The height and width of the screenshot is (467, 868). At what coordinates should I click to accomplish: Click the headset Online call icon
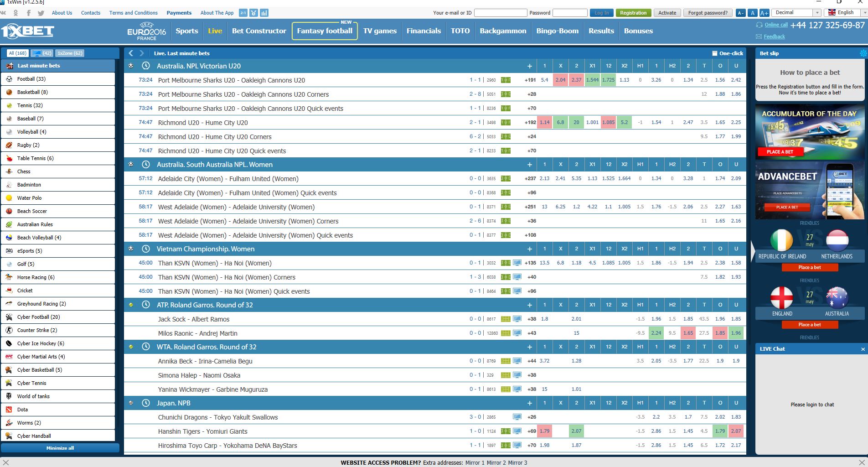click(759, 25)
